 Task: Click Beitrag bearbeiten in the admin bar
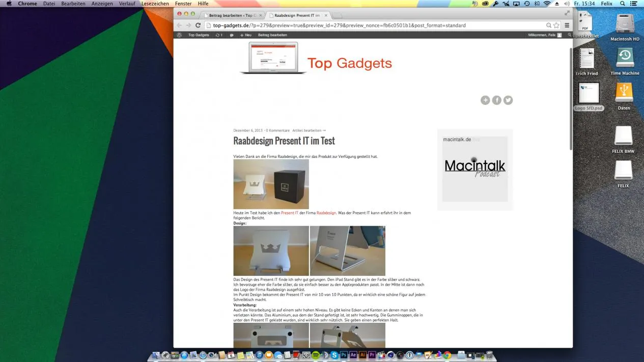click(272, 35)
